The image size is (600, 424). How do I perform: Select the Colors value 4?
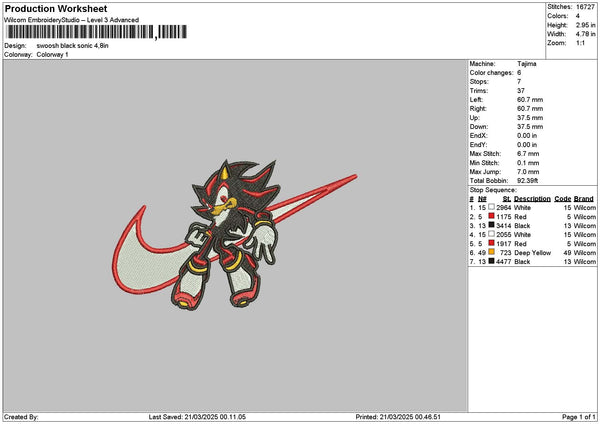578,16
